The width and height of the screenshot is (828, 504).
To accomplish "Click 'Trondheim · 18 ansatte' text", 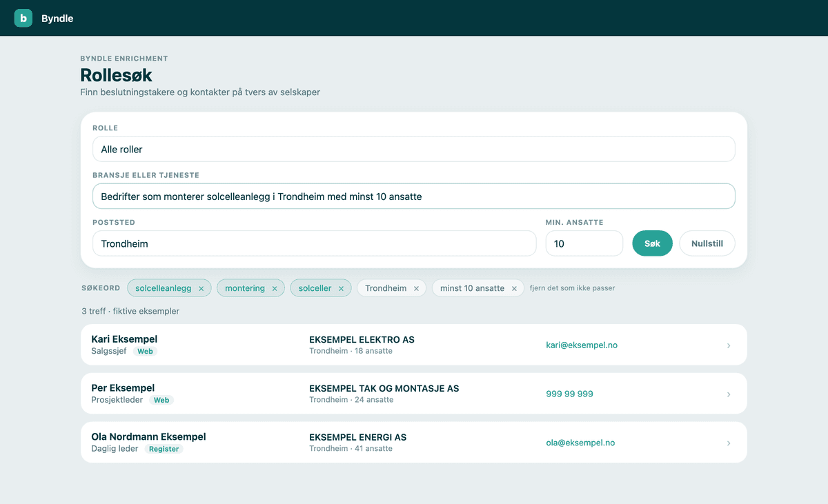I will pos(351,351).
